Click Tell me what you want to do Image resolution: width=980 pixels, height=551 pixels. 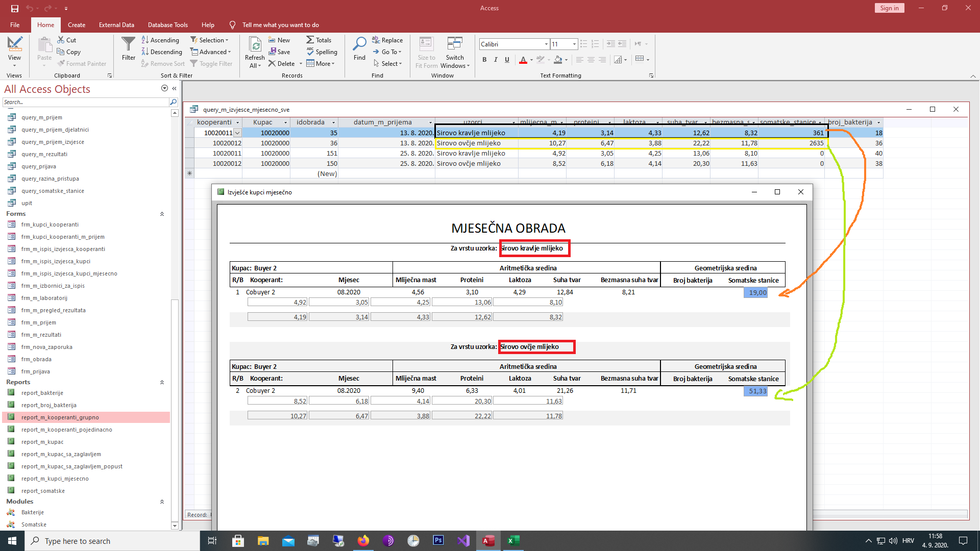[x=280, y=24]
